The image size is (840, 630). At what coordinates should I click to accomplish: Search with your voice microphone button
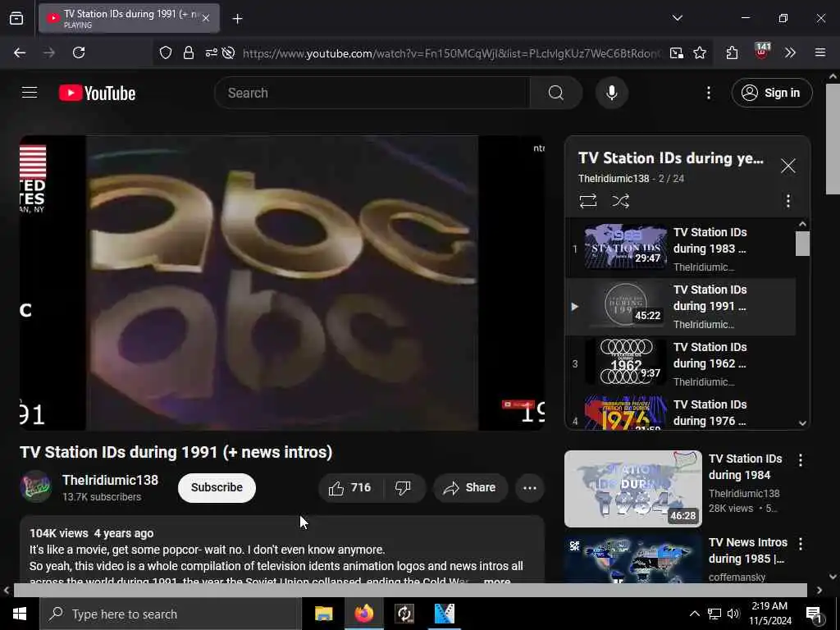click(612, 93)
